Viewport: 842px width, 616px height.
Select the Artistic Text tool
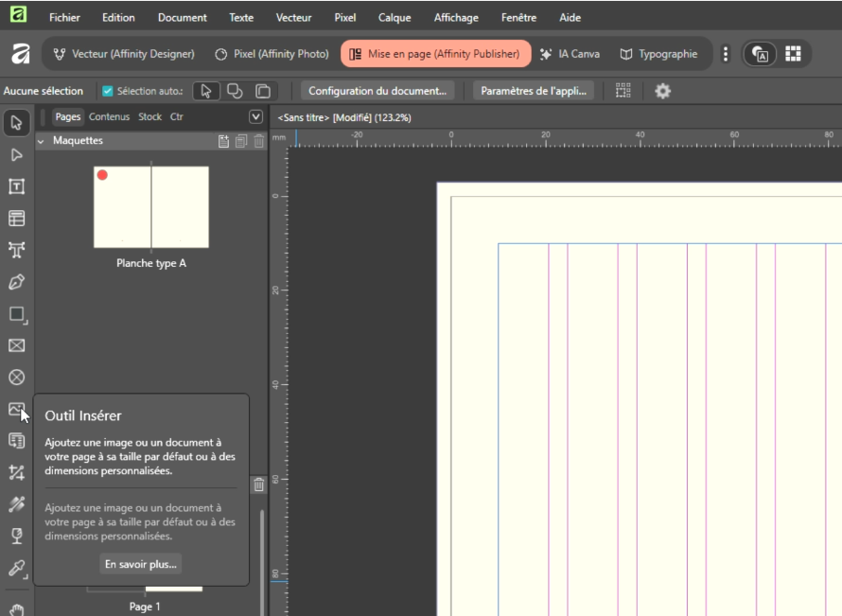[x=16, y=250]
